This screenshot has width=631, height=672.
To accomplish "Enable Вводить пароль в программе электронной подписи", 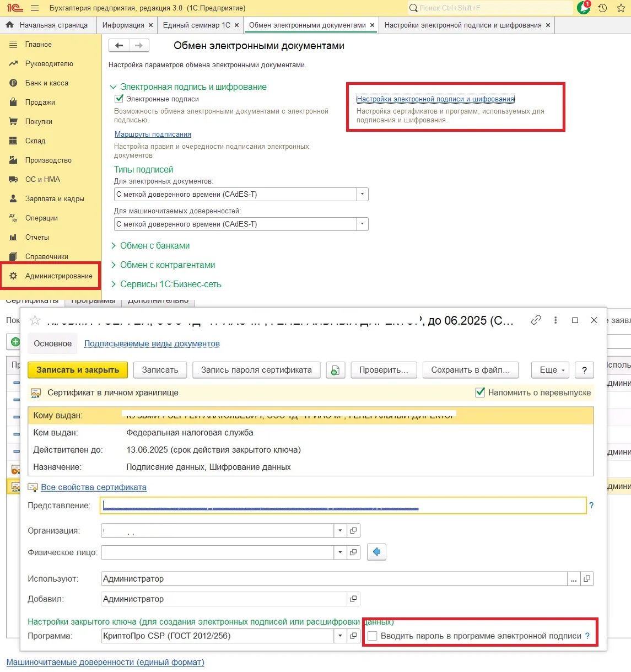I will tap(373, 636).
